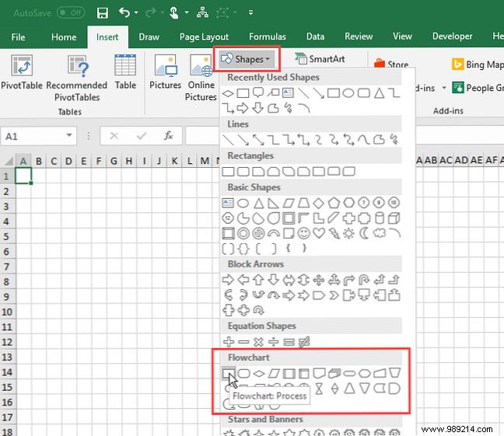
Task: Open the Data tab
Action: pyautogui.click(x=315, y=37)
